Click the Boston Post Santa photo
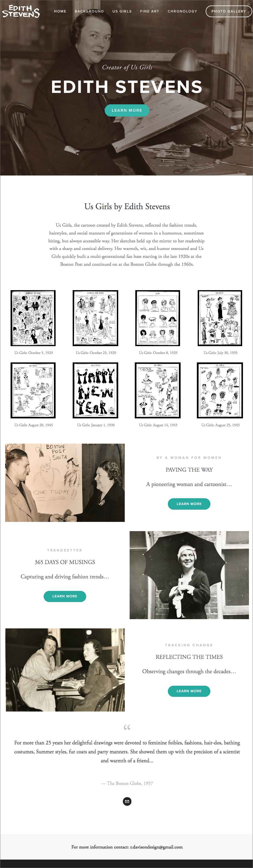This screenshot has height=868, width=253. point(65,482)
